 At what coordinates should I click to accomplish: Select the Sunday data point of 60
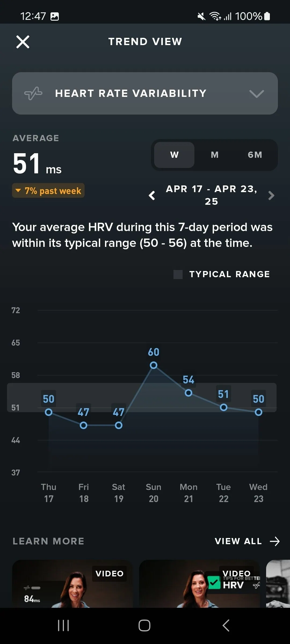tap(154, 365)
